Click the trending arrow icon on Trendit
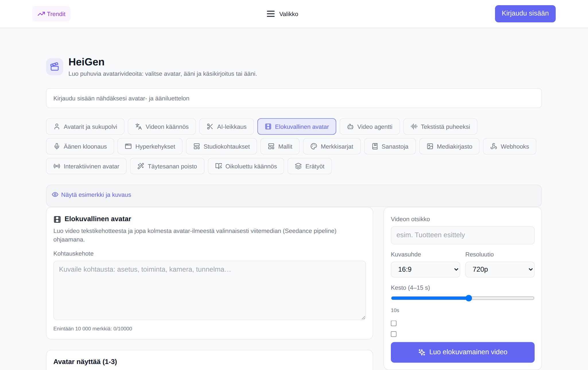Image resolution: width=588 pixels, height=370 pixels. pyautogui.click(x=41, y=14)
